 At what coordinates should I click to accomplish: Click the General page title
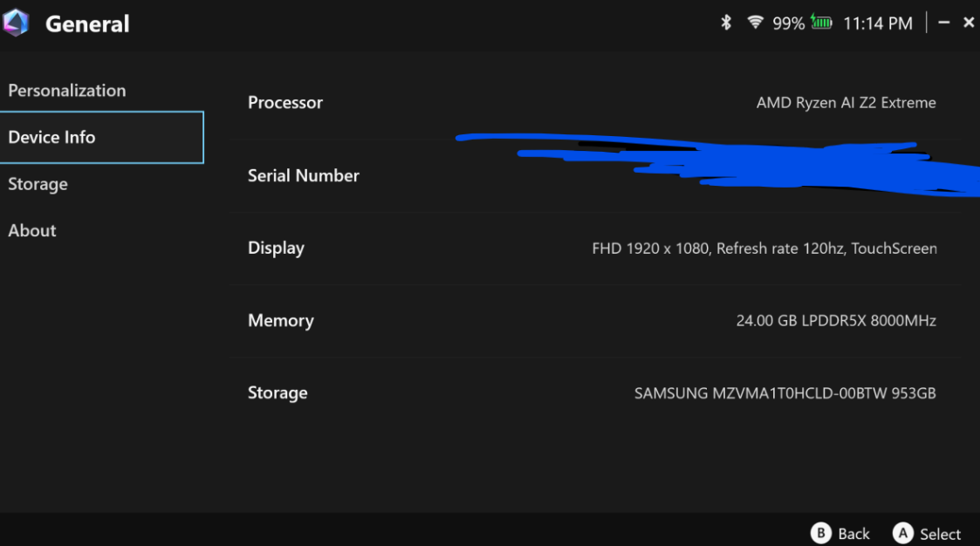point(87,24)
